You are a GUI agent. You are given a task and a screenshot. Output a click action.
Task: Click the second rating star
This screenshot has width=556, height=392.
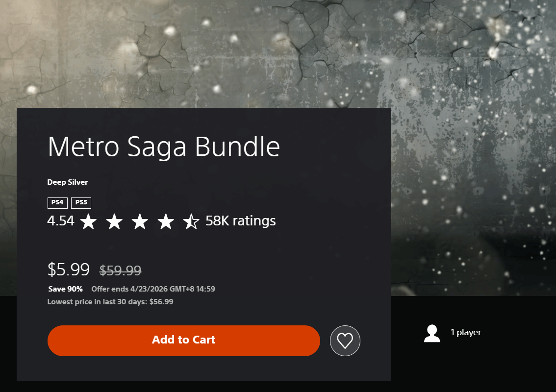pos(114,221)
